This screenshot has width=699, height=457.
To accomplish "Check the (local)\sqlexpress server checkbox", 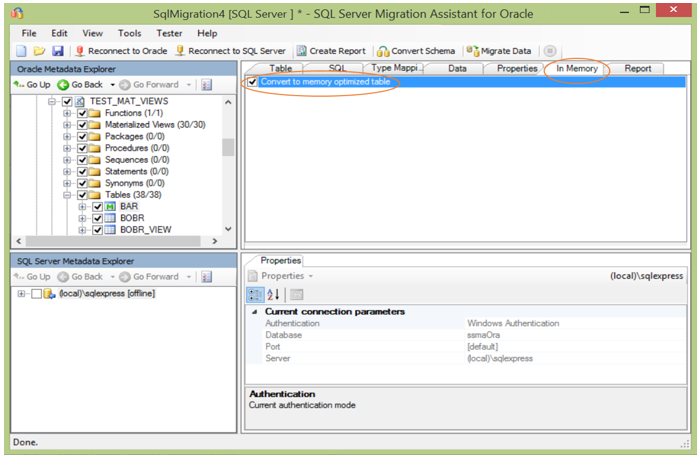I will (36, 294).
